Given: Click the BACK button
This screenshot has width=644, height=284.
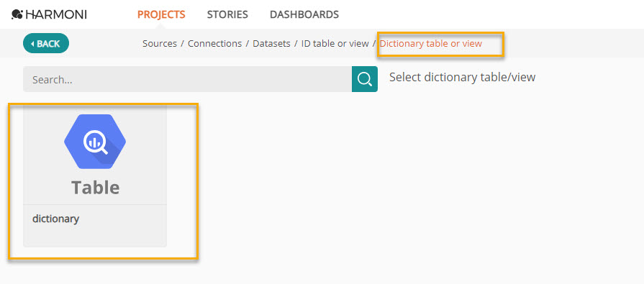Looking at the screenshot, I should pyautogui.click(x=46, y=44).
